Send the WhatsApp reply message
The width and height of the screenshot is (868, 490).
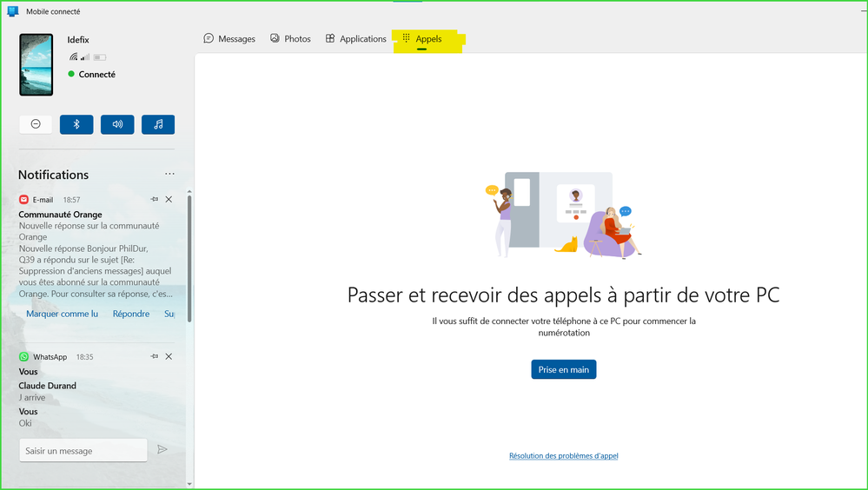coord(162,449)
